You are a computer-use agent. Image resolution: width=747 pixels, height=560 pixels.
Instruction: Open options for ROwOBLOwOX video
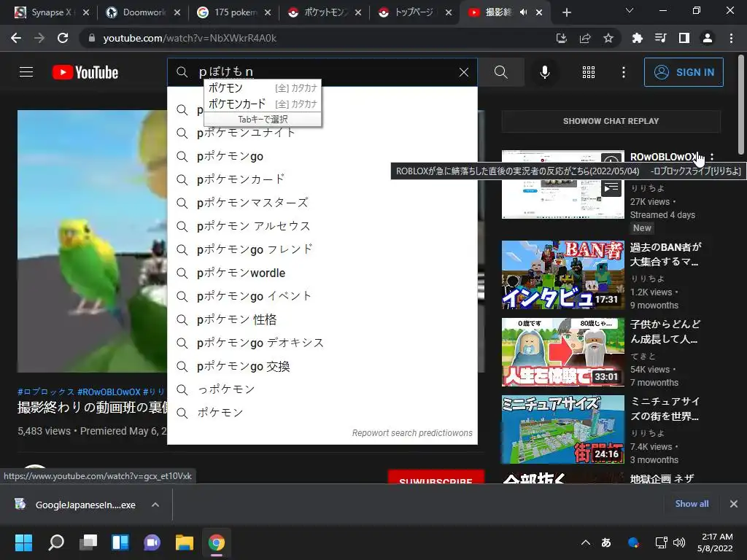pos(712,156)
